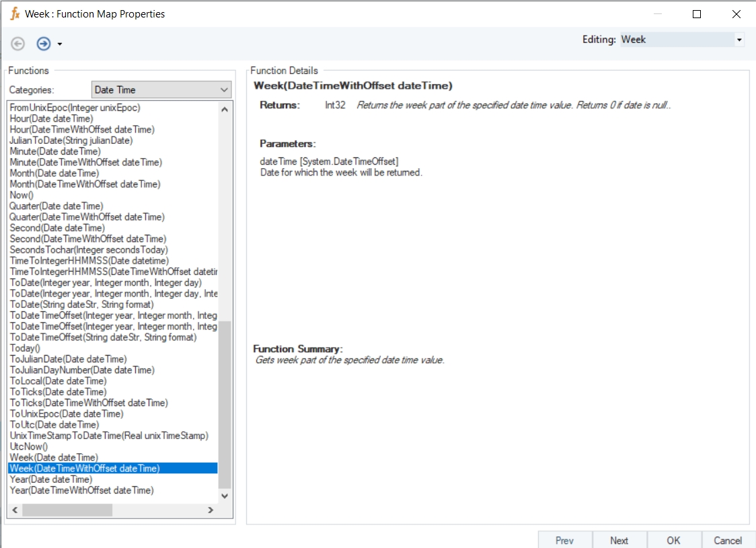This screenshot has width=756, height=548.
Task: Click the Cancel button
Action: coord(728,540)
